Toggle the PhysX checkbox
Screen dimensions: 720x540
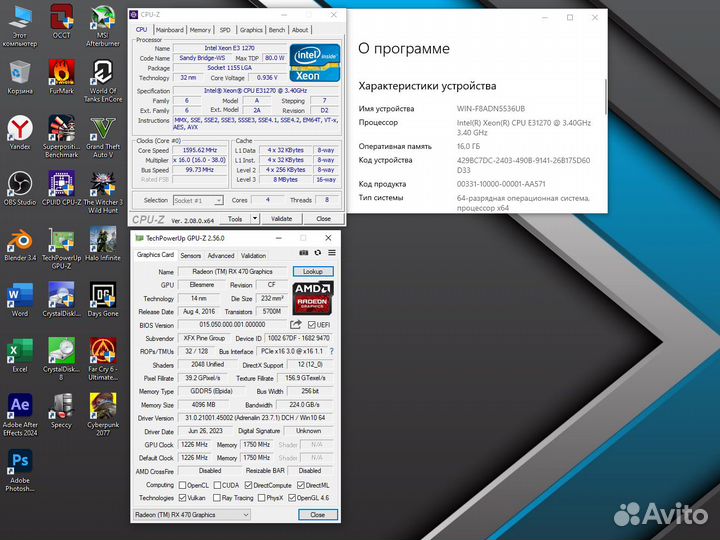262,498
